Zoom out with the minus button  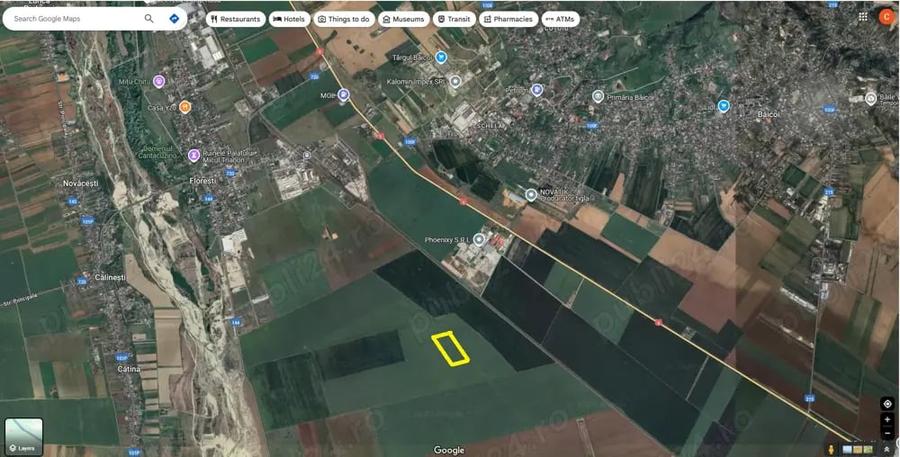(x=887, y=432)
